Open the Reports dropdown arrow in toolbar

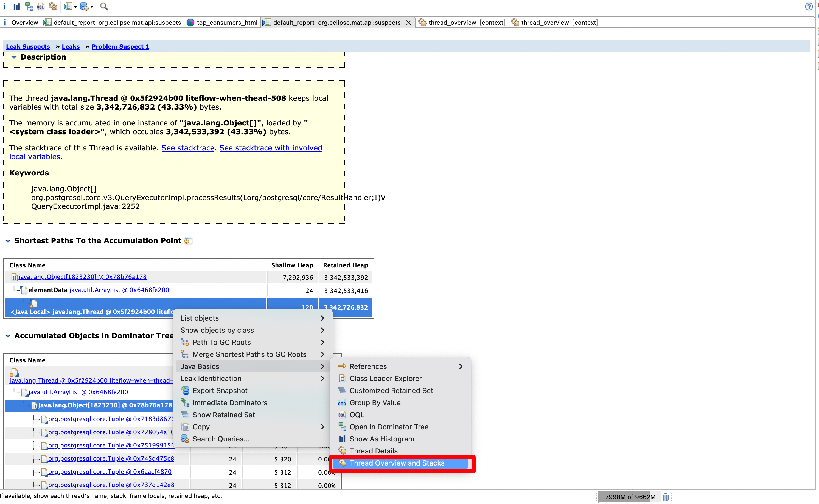point(75,7)
